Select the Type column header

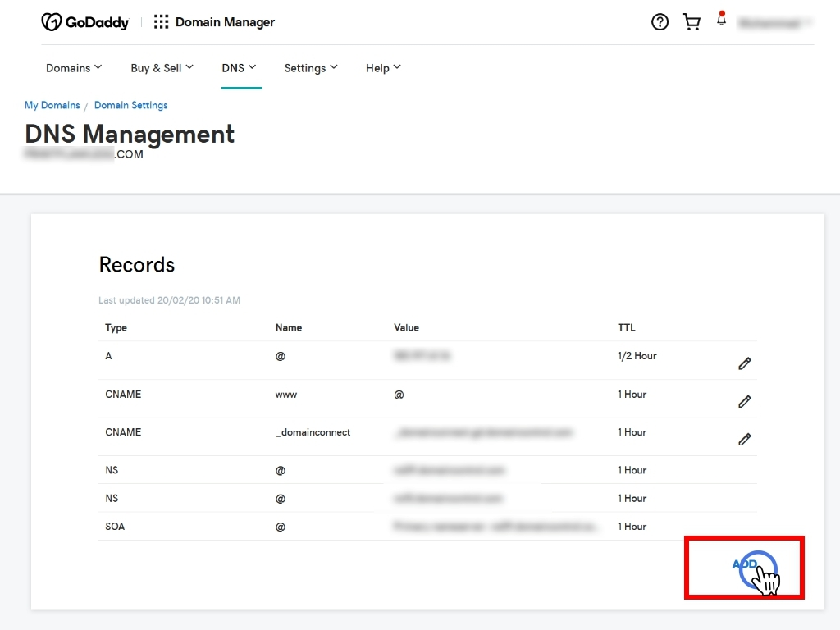pyautogui.click(x=116, y=328)
